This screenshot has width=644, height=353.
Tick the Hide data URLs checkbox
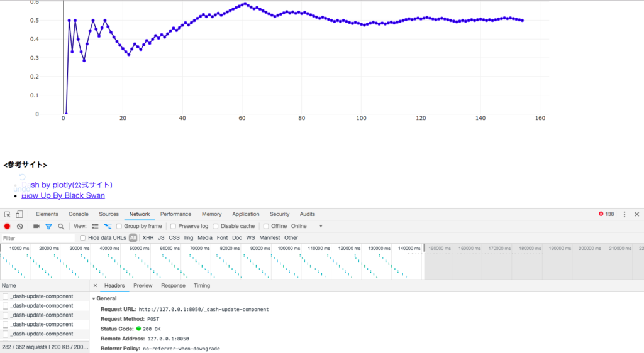click(83, 238)
